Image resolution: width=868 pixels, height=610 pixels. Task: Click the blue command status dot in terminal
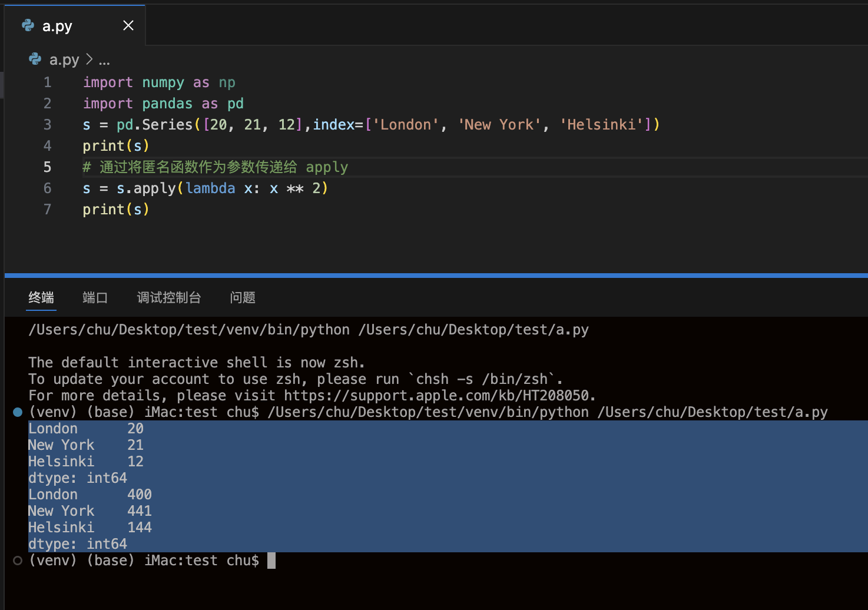point(18,412)
